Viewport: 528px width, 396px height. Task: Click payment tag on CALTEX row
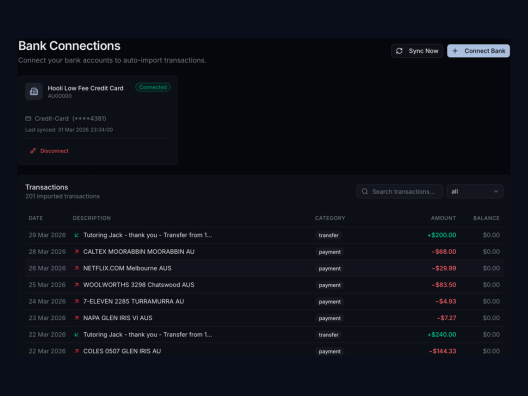pyautogui.click(x=330, y=252)
